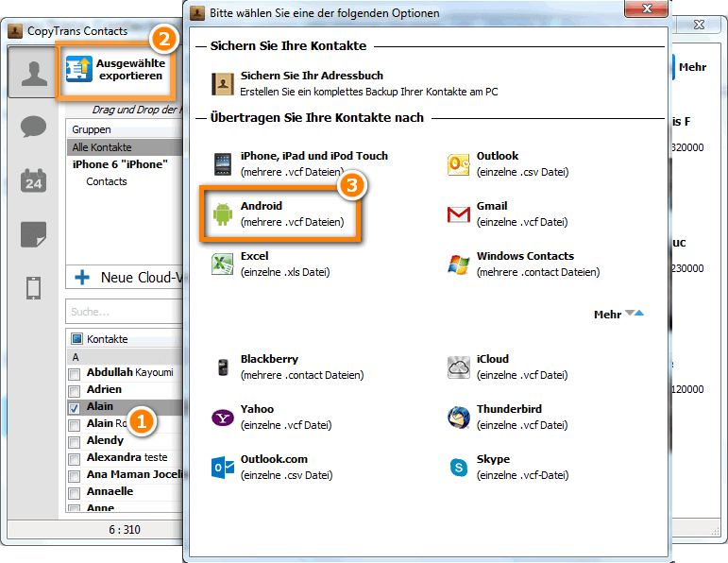The width and height of the screenshot is (728, 563).
Task: Check Alexandra teste contact checkbox
Action: point(74,459)
